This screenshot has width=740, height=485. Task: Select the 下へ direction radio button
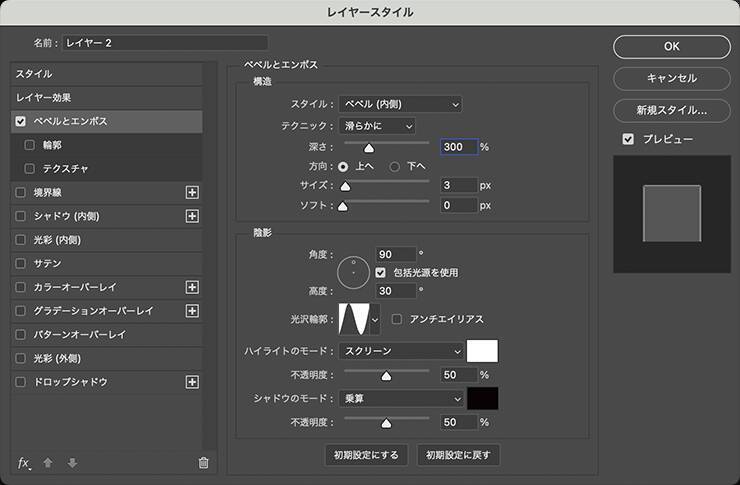pyautogui.click(x=394, y=166)
